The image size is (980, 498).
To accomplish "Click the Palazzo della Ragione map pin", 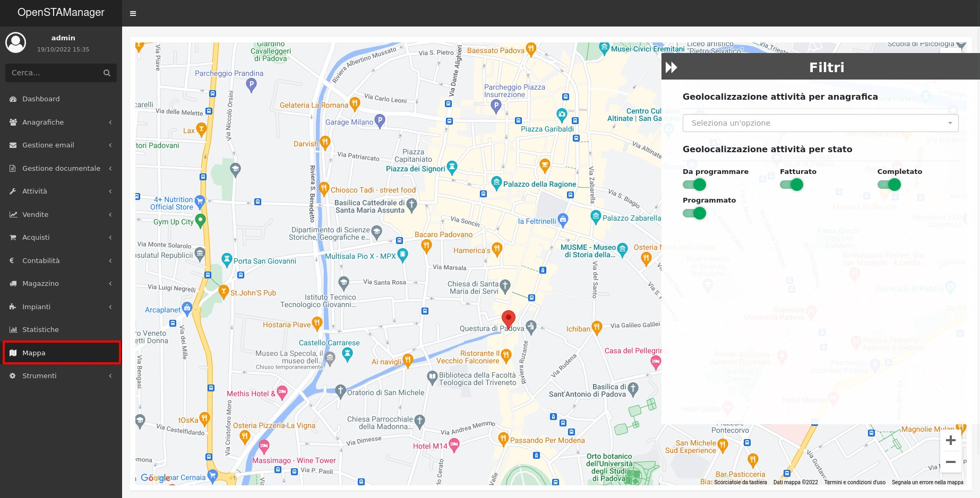I will click(496, 183).
